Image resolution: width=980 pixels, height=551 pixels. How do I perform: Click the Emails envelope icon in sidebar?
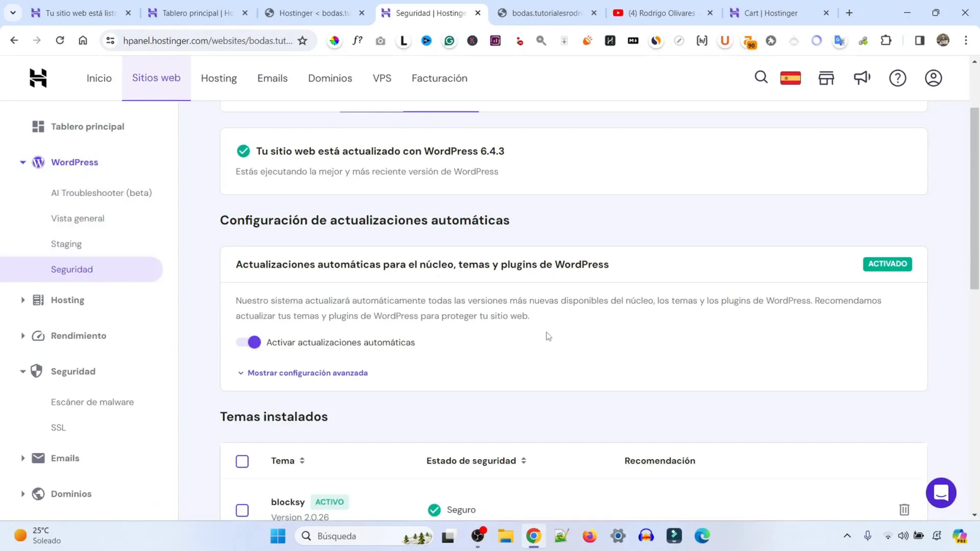(x=38, y=458)
